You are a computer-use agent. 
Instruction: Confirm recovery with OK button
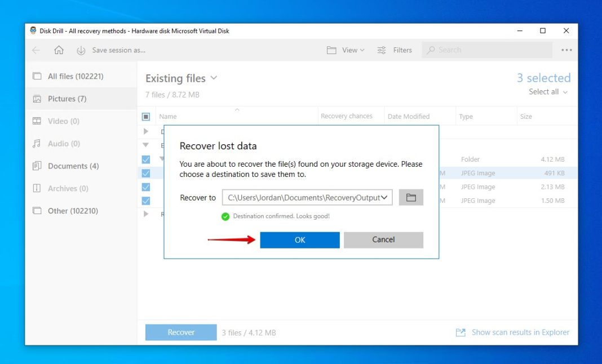tap(300, 240)
